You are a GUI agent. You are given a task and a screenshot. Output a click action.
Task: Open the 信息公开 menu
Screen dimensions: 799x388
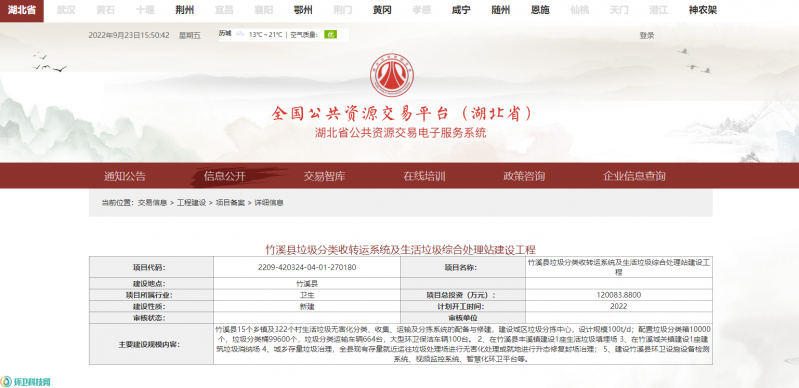[x=225, y=176]
